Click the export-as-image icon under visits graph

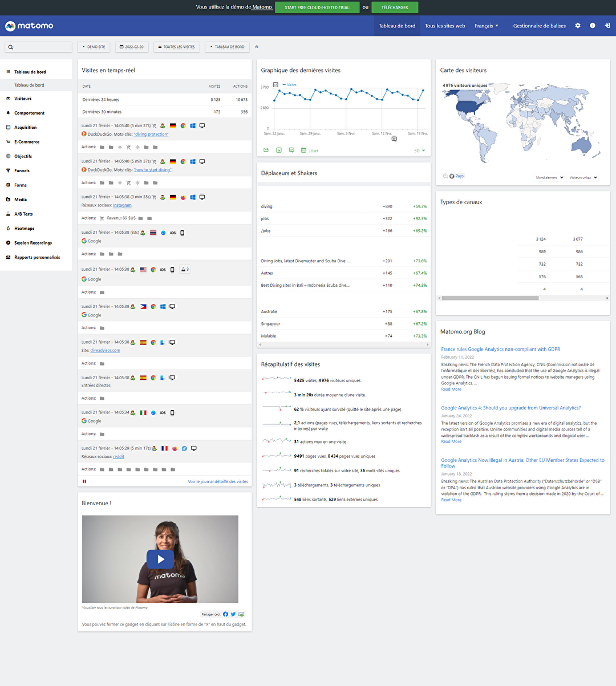pyautogui.click(x=279, y=150)
